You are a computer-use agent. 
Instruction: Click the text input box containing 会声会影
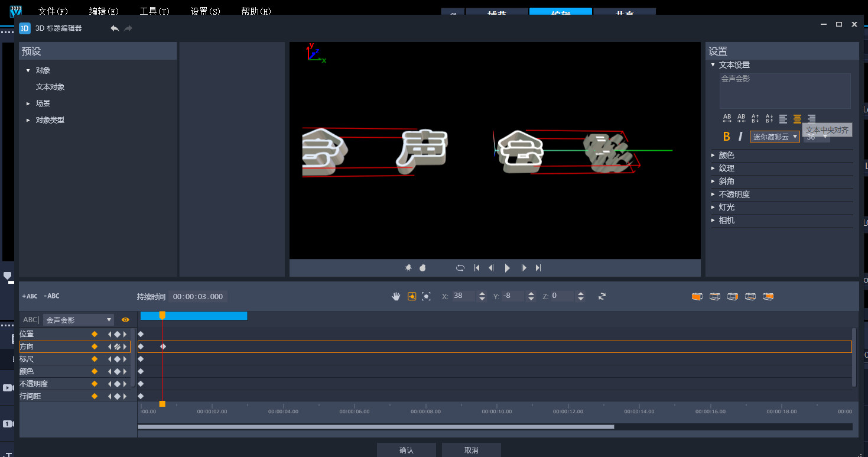(785, 90)
